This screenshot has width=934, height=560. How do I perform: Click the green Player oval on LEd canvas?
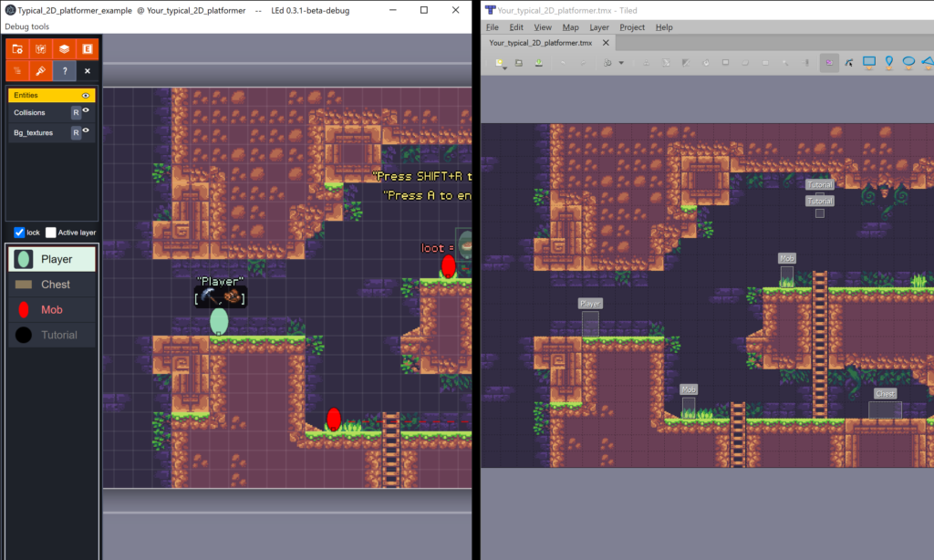click(219, 321)
